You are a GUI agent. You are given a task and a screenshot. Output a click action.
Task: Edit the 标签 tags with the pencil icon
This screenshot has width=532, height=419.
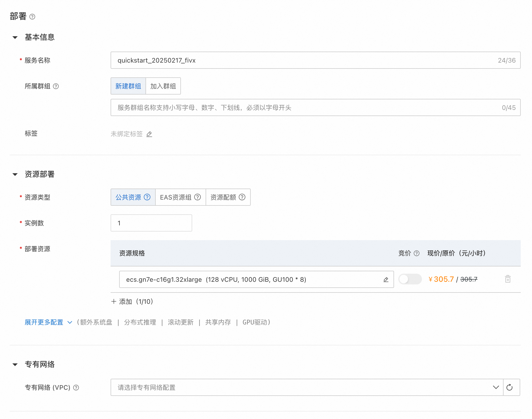[x=149, y=134]
